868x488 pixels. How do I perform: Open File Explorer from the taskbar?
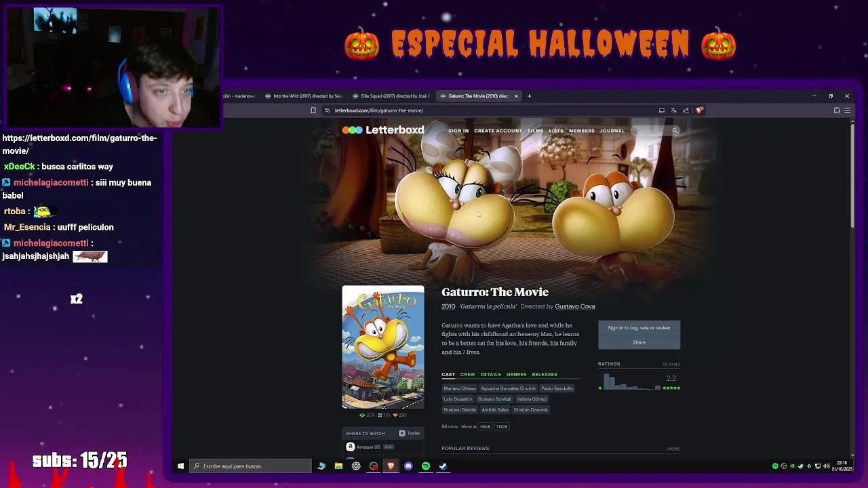coord(338,466)
